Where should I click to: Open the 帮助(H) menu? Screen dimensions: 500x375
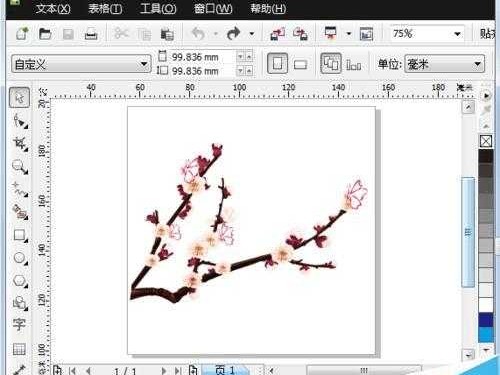tap(268, 8)
